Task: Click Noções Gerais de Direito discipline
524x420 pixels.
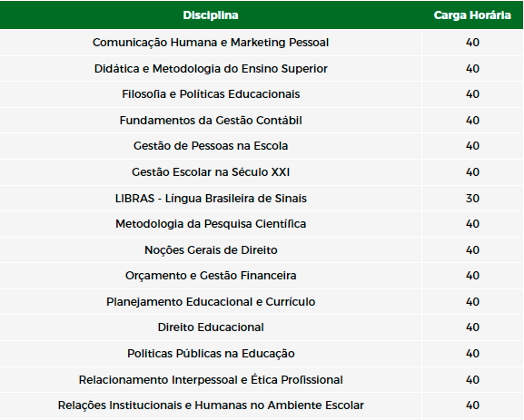Action: tap(211, 250)
